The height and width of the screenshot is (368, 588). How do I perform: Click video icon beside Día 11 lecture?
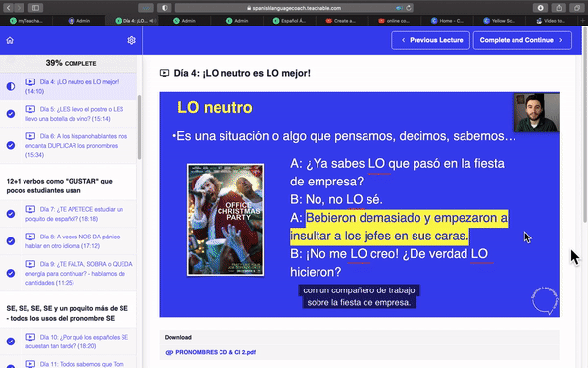[30, 364]
